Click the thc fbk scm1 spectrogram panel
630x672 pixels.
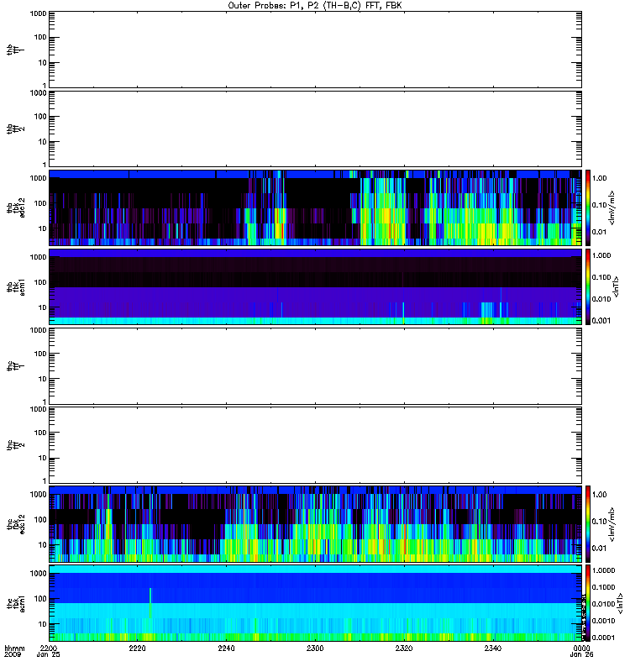tap(315, 603)
